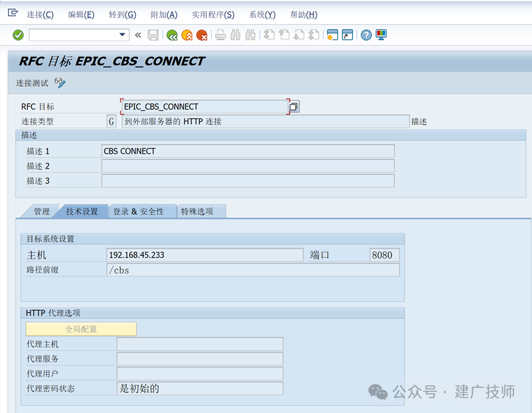This screenshot has height=413, width=532.
Task: Click the red Cancel icon
Action: pyautogui.click(x=202, y=35)
